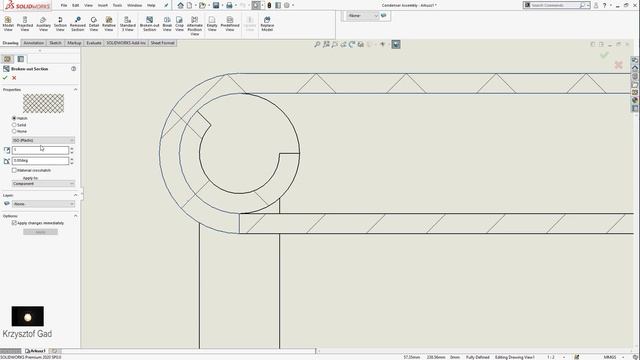Confirm with the viewport green checkmark
The height and width of the screenshot is (360, 640).
click(604, 55)
